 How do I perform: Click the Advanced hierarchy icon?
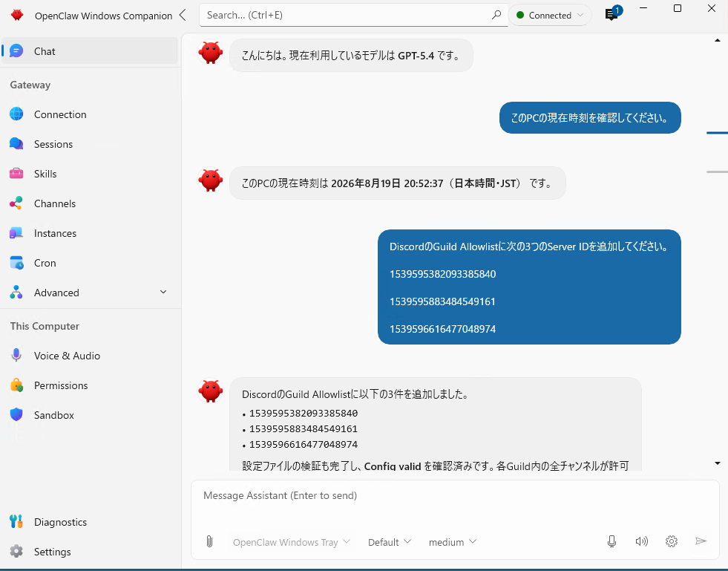pos(16,293)
